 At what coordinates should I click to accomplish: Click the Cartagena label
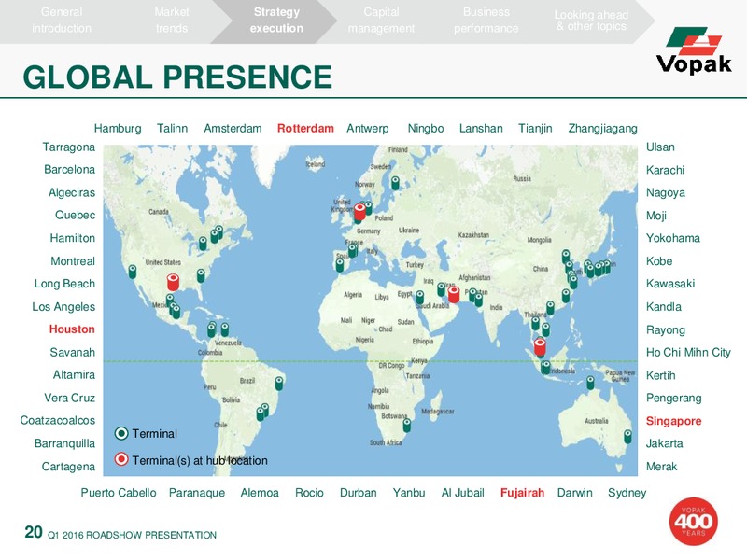coord(68,467)
